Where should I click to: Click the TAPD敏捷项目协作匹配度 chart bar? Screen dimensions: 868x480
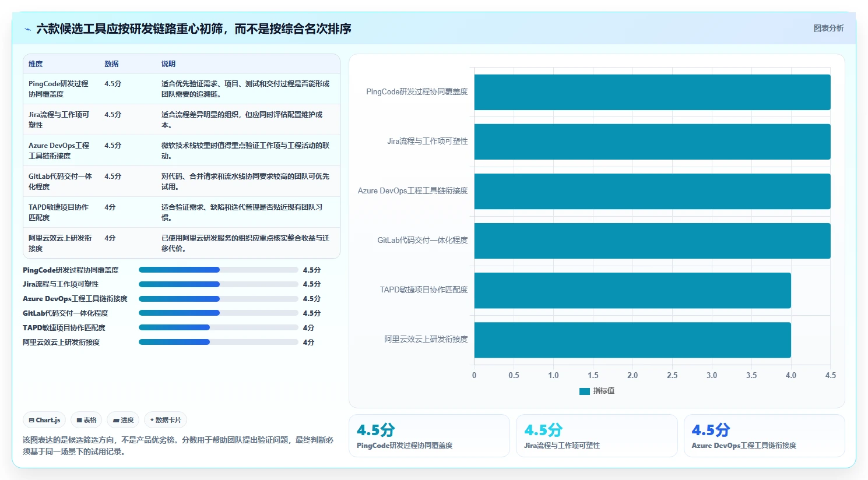tap(632, 290)
